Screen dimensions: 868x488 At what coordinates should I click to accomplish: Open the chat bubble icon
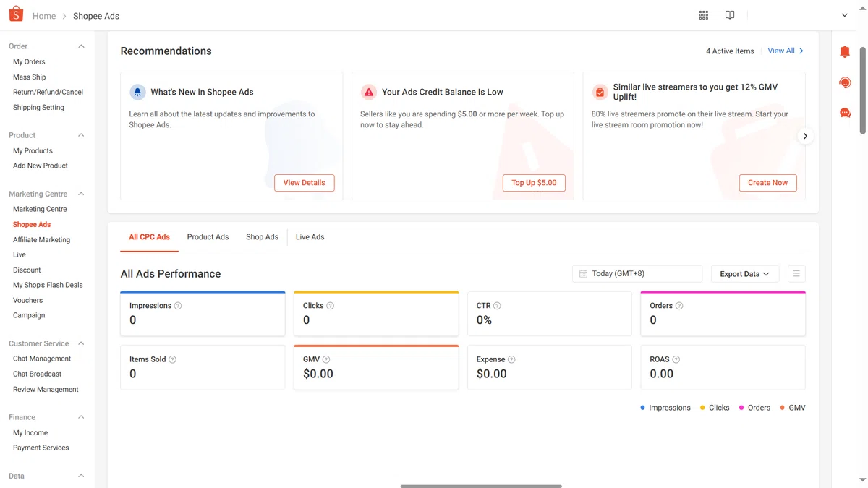(x=845, y=113)
